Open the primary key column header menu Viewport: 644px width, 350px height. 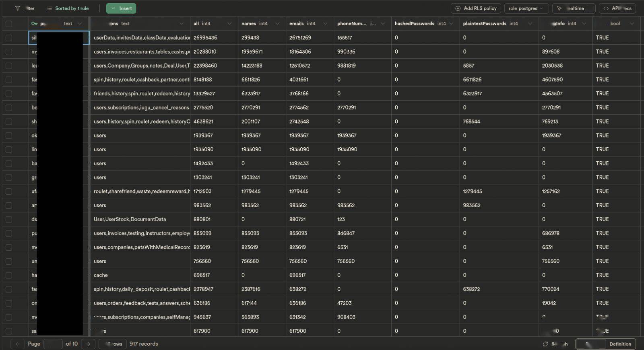tap(80, 24)
